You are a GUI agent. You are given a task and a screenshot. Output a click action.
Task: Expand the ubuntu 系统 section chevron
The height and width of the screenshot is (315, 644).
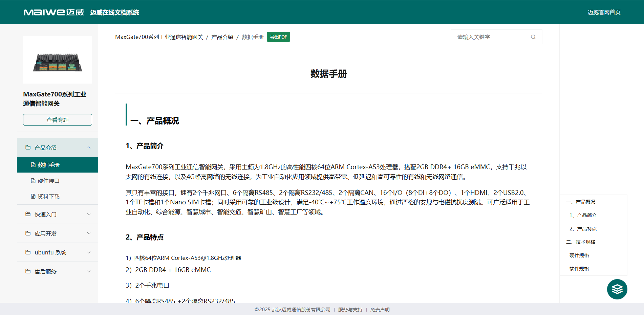pos(89,252)
